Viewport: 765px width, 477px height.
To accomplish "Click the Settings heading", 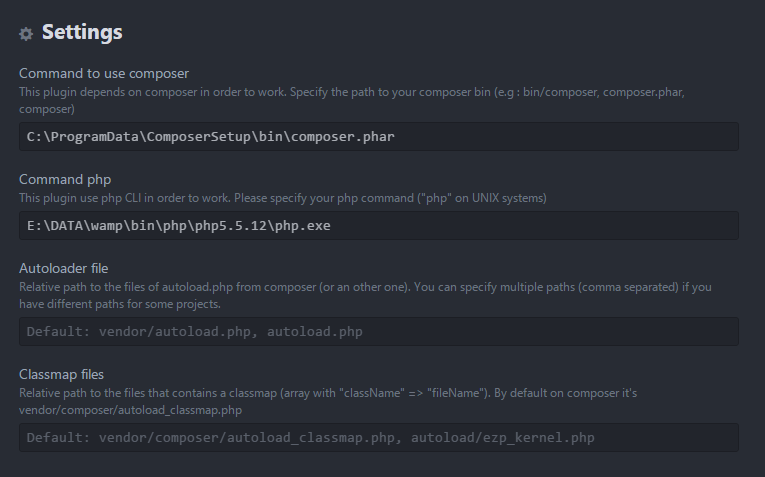I will point(82,33).
